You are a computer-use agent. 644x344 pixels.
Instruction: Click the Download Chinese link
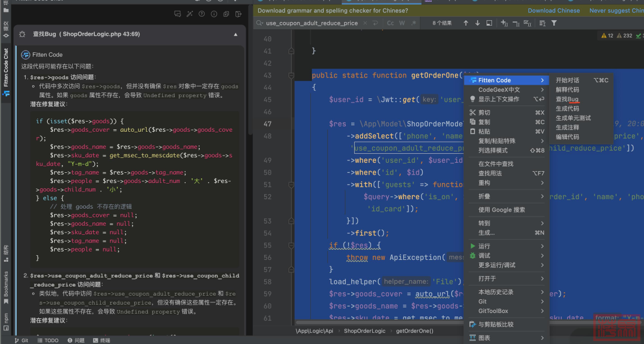pyautogui.click(x=553, y=10)
